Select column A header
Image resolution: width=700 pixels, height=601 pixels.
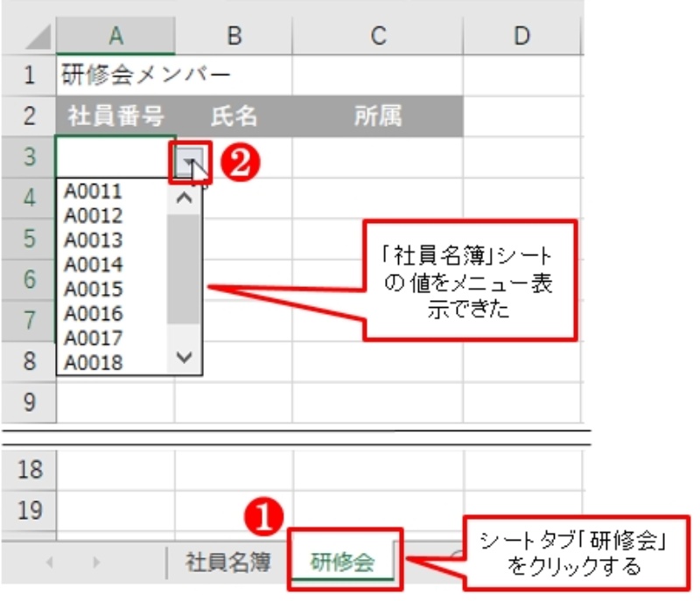(x=115, y=34)
